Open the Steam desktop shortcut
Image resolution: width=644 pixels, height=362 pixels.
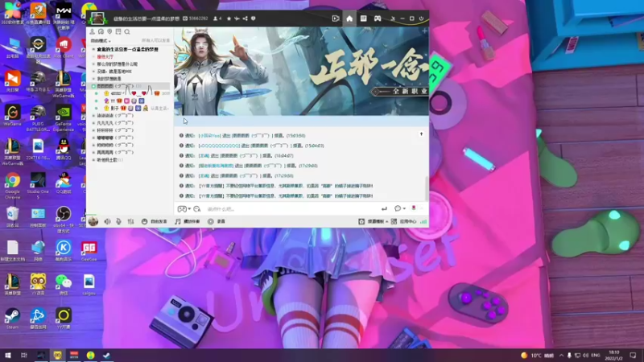tap(12, 319)
